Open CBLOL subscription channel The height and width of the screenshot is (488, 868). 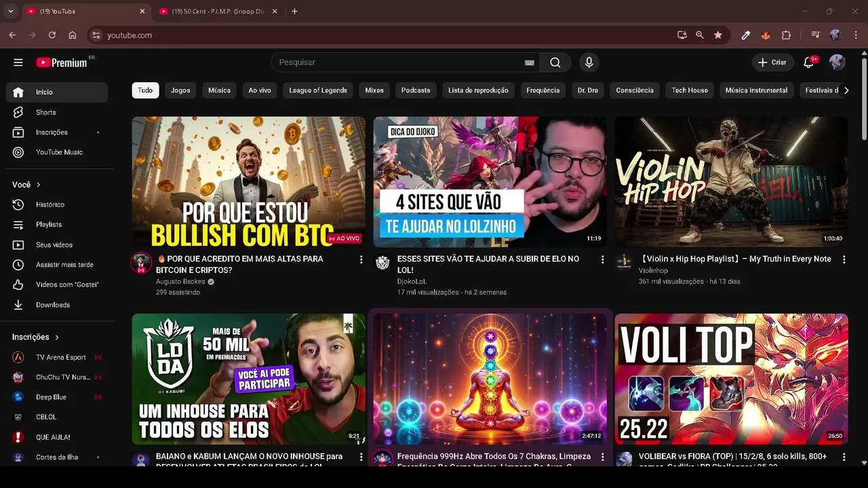(x=57, y=417)
